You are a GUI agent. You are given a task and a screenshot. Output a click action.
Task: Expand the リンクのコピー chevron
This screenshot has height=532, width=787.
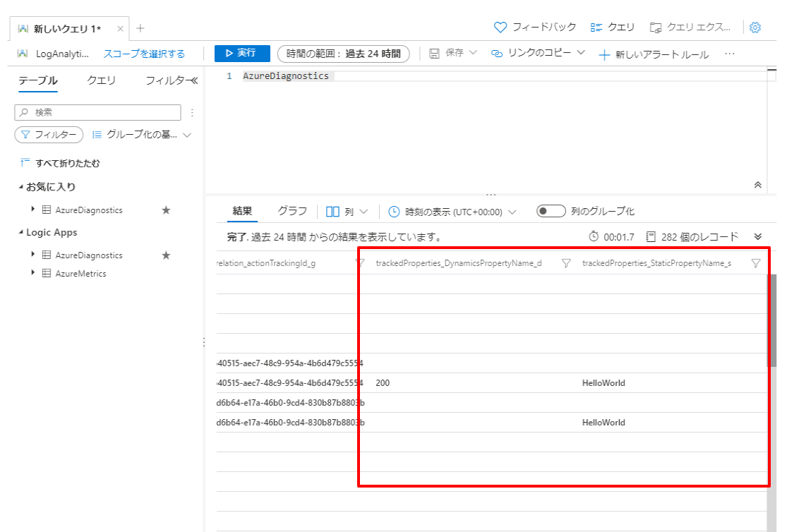[x=581, y=53]
